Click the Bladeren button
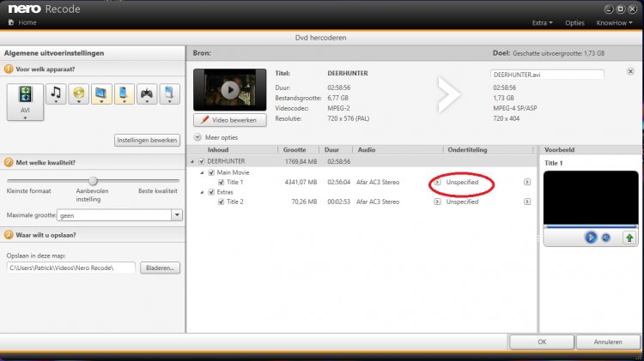Image resolution: width=644 pixels, height=361 pixels. [161, 268]
